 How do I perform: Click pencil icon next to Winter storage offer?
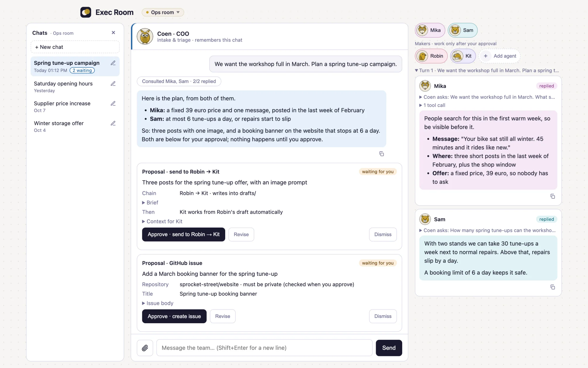point(113,123)
